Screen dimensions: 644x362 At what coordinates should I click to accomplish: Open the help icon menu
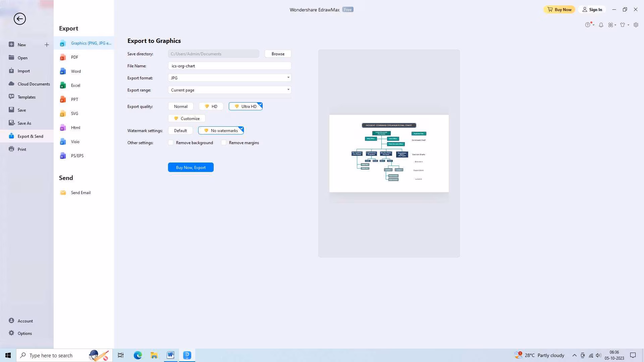(588, 25)
